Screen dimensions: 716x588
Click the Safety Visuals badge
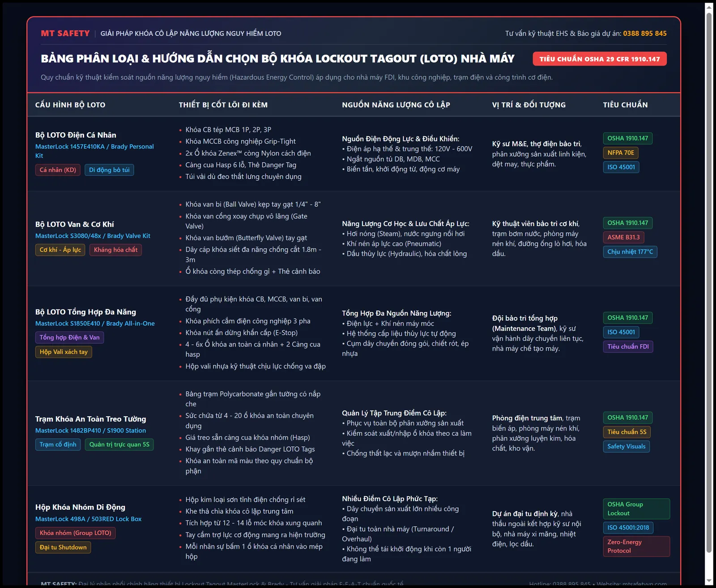click(x=626, y=446)
